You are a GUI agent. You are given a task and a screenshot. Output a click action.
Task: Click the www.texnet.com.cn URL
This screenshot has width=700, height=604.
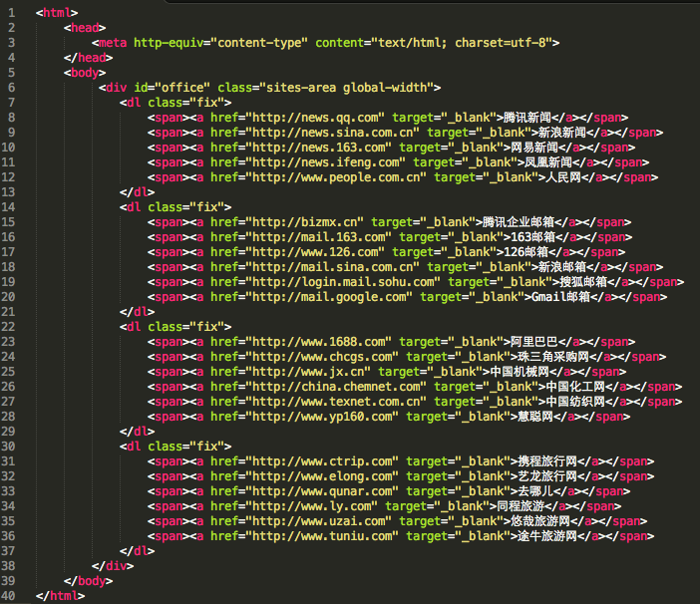(x=336, y=402)
